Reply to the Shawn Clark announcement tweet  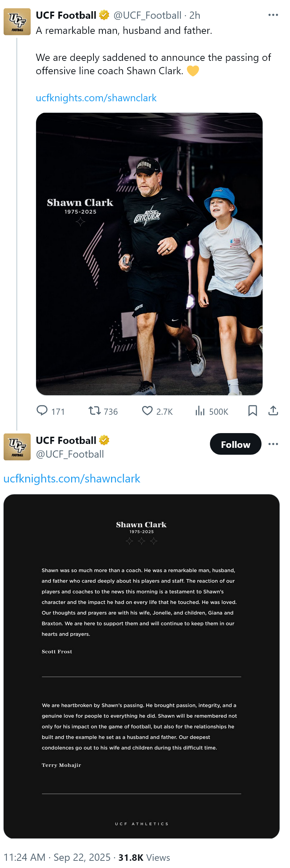(x=42, y=411)
